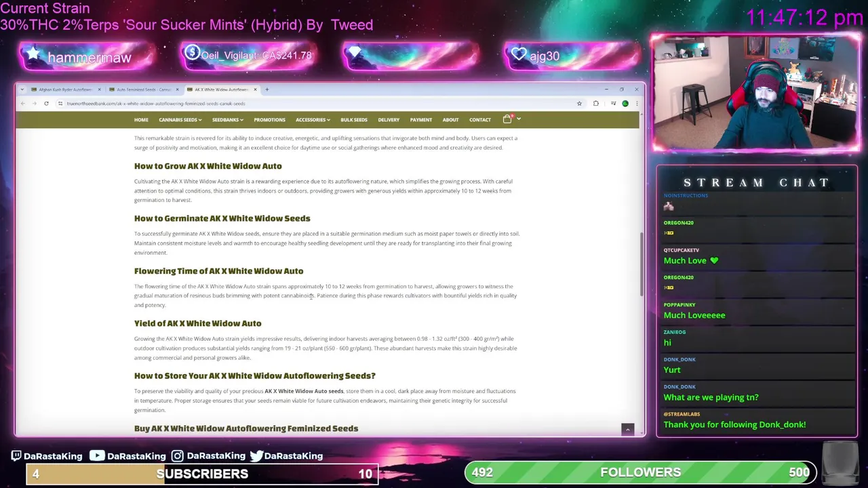This screenshot has width=868, height=488.
Task: Click the page vertical scrollbar thumb
Action: pyautogui.click(x=642, y=264)
